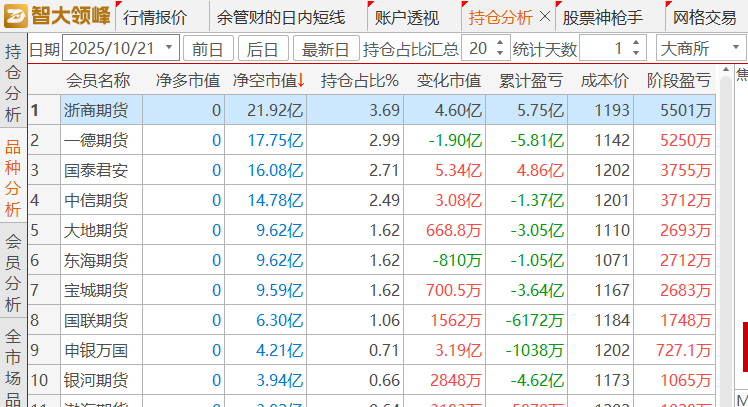Open the 余管财的日内短线 tab

[x=281, y=18]
